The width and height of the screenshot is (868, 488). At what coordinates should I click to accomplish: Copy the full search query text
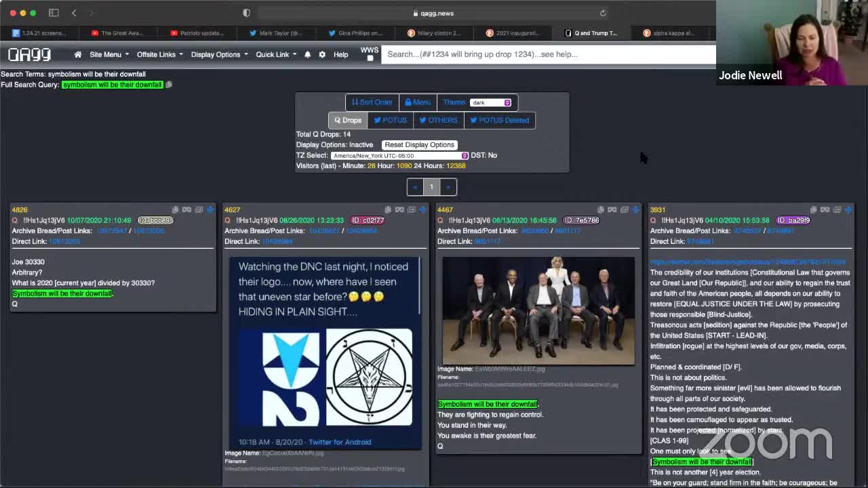[169, 85]
